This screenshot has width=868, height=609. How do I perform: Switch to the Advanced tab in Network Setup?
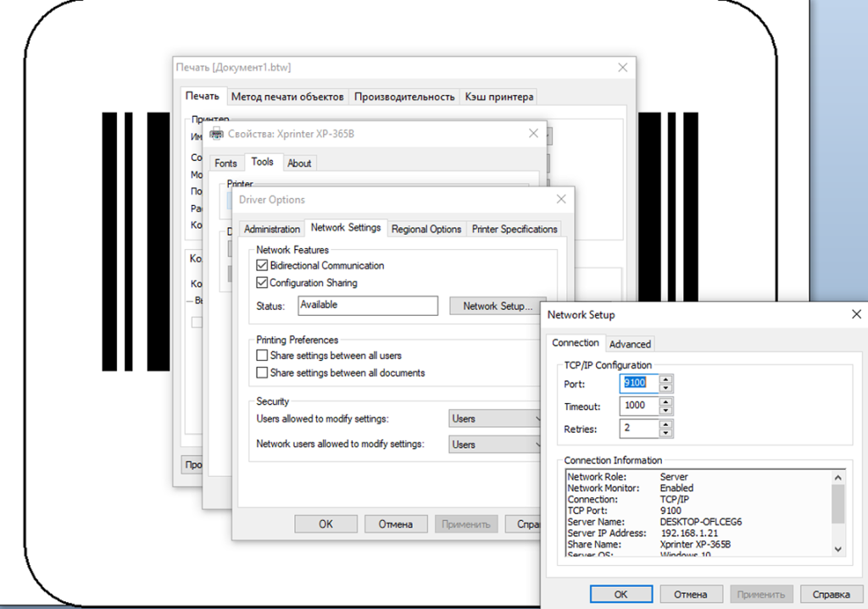click(630, 343)
